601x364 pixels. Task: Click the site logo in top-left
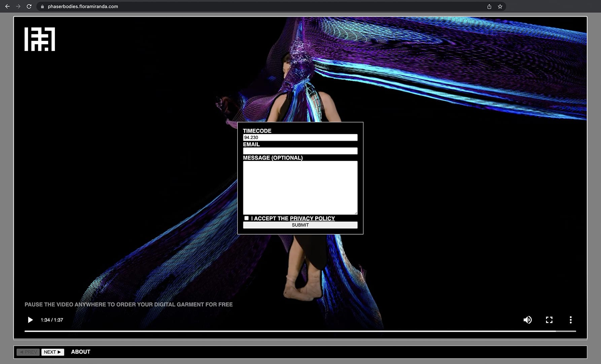(40, 39)
